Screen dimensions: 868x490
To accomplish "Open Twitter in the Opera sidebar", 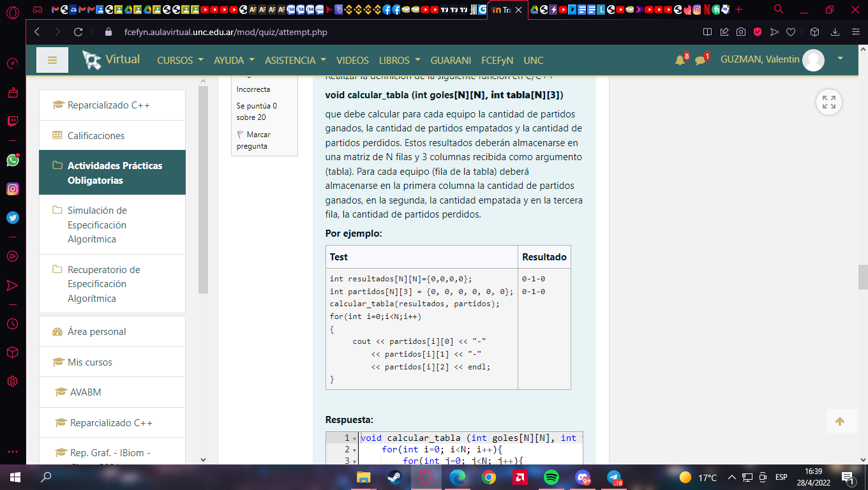I will click(x=13, y=218).
